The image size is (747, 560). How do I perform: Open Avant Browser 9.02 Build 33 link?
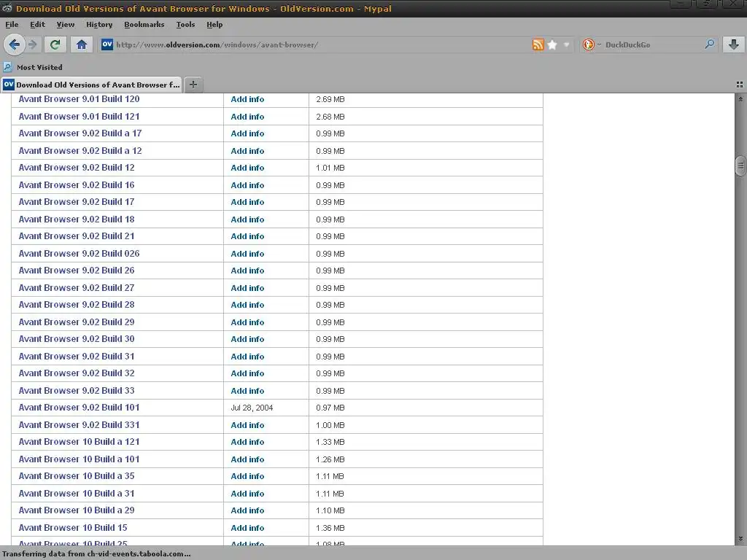click(77, 391)
